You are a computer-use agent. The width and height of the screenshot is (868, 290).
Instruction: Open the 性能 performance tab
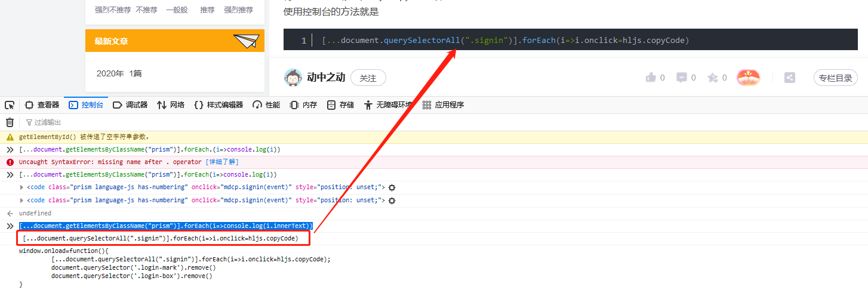266,105
